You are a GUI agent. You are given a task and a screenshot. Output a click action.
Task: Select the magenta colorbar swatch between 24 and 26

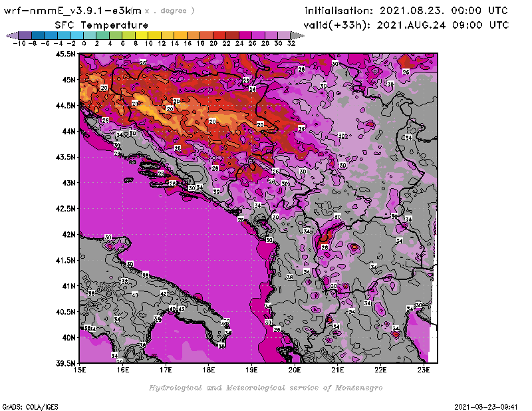(x=245, y=35)
